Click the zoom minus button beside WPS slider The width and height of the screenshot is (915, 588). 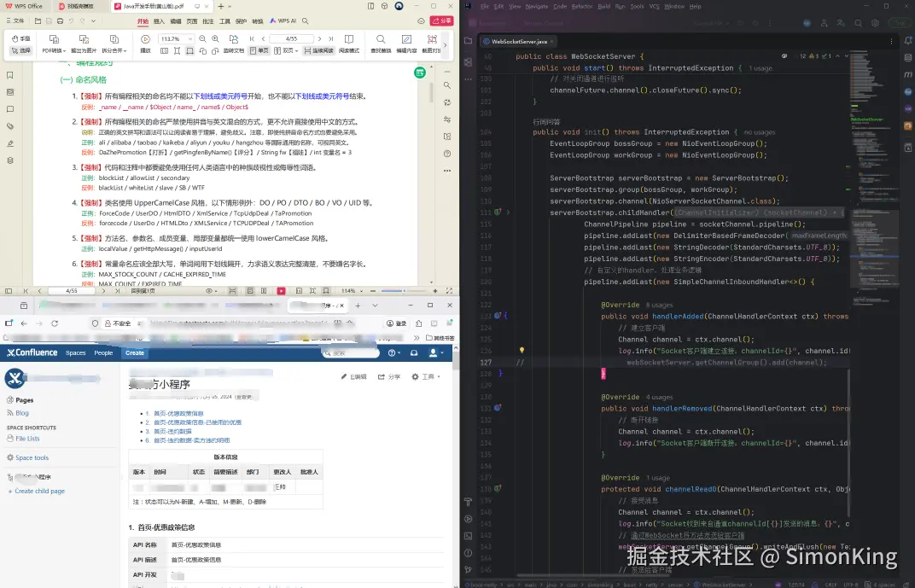pos(374,290)
